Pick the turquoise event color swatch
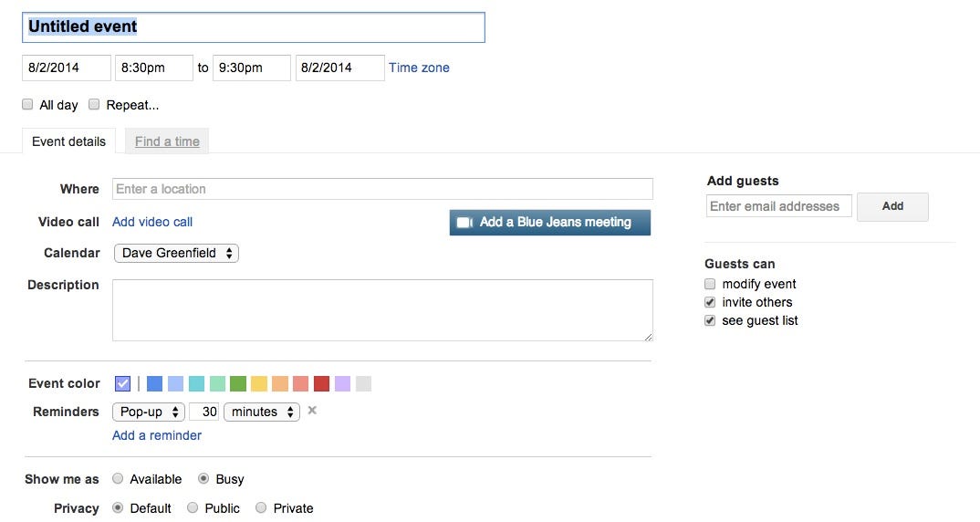Screen dimensions: 980x522 196,383
